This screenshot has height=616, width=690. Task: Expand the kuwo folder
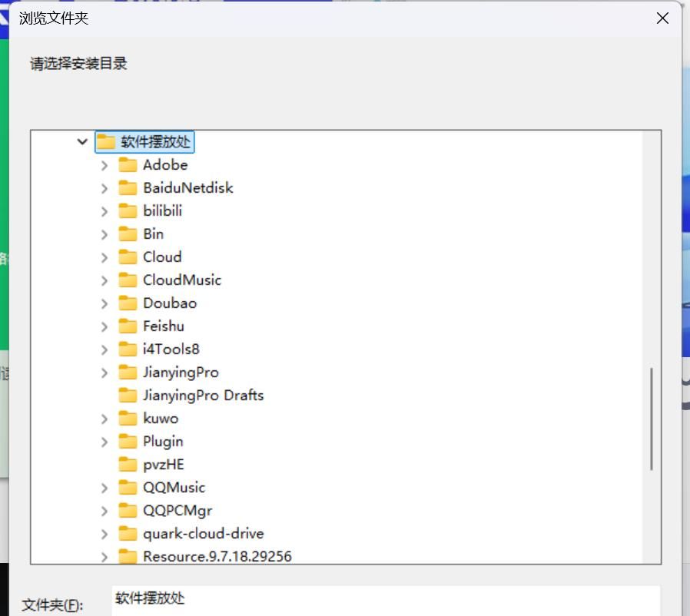pyautogui.click(x=104, y=419)
